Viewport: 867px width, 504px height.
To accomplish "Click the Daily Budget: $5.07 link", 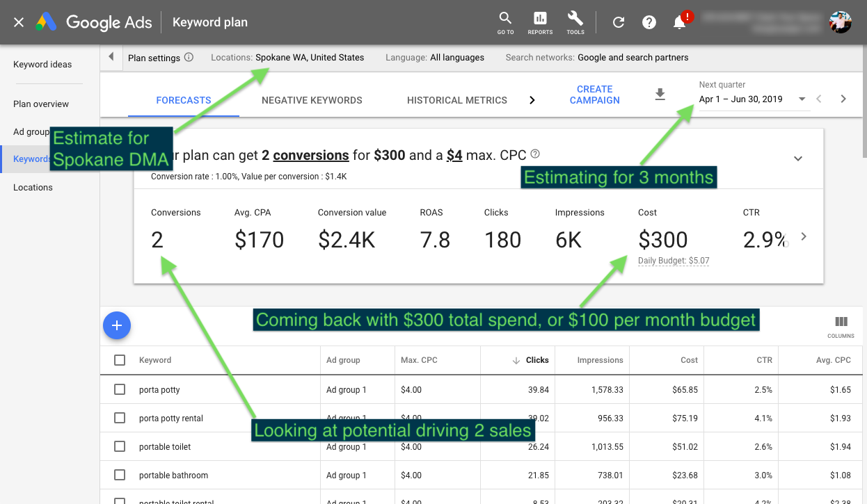I will 674,261.
